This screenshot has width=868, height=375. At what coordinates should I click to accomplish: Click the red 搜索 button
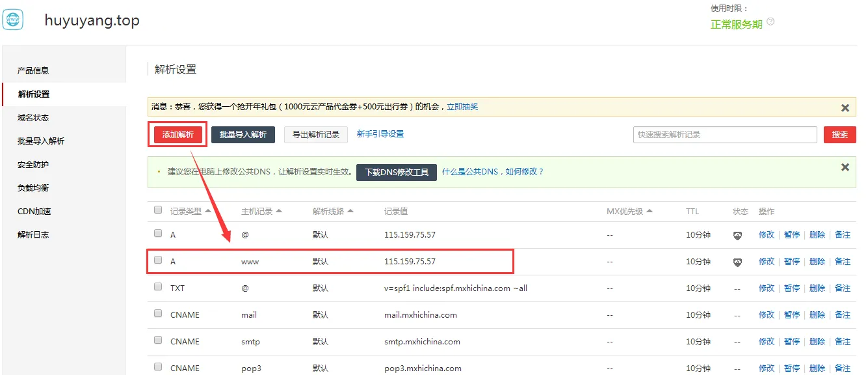(840, 134)
